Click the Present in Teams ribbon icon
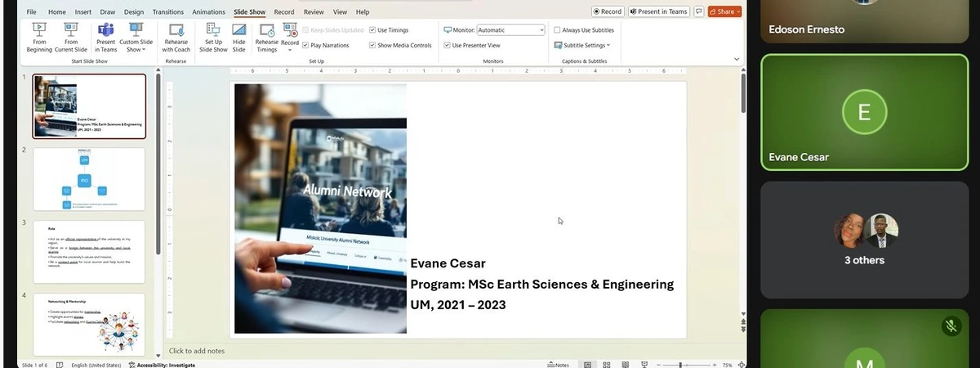Screen dimensions: 980x368 pyautogui.click(x=105, y=38)
